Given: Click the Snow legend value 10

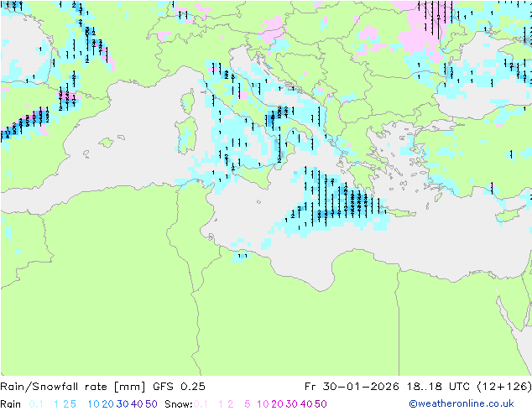Looking at the screenshot, I should 263,404.
